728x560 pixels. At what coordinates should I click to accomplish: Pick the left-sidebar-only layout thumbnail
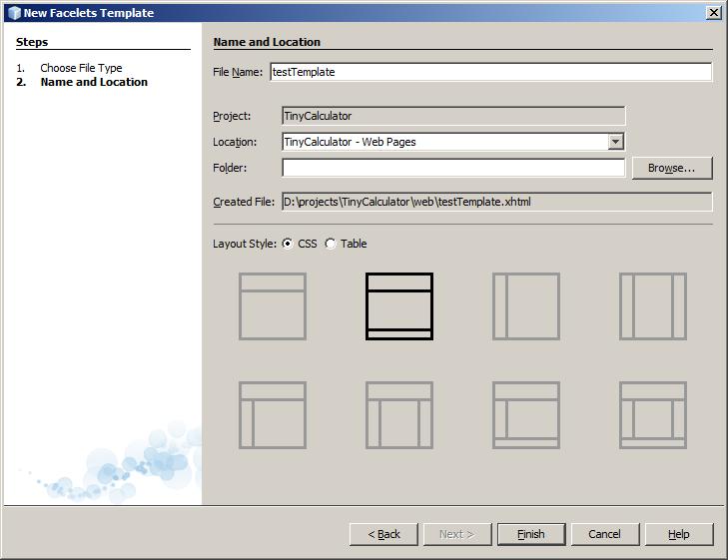(526, 306)
